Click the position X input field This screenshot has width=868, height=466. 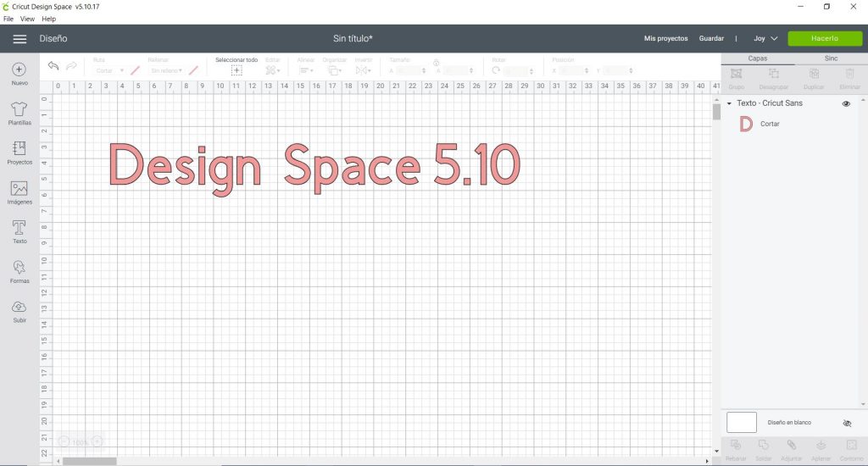tap(574, 70)
